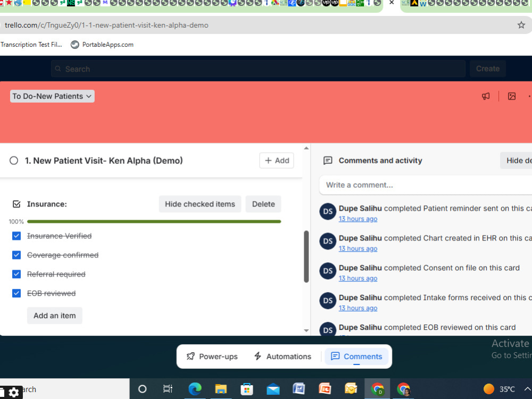
Task: Click the 35°C weather widget on taskbar
Action: [x=499, y=389]
